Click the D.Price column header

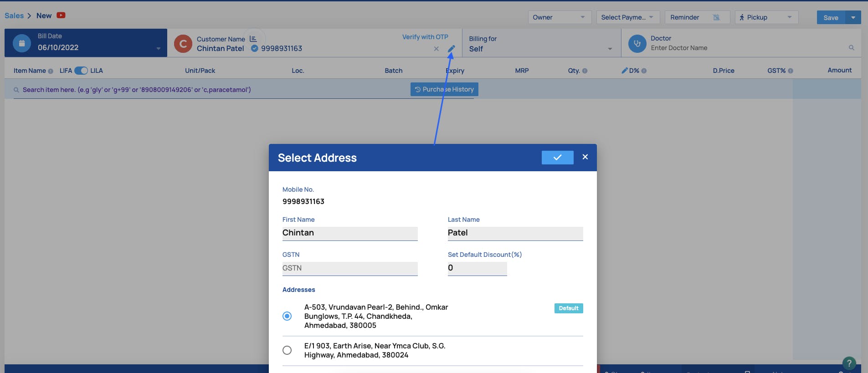click(x=724, y=71)
